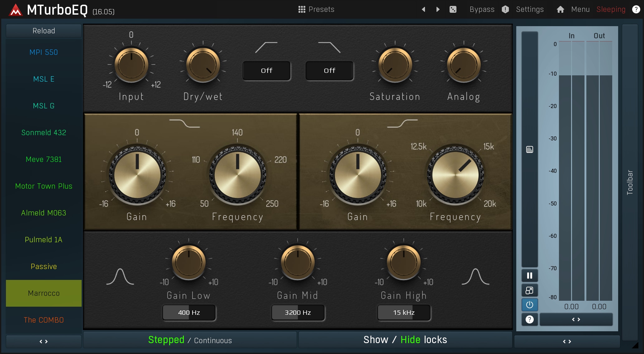644x354 pixels.
Task: Click the low-pass filter shape icon
Action: [329, 47]
